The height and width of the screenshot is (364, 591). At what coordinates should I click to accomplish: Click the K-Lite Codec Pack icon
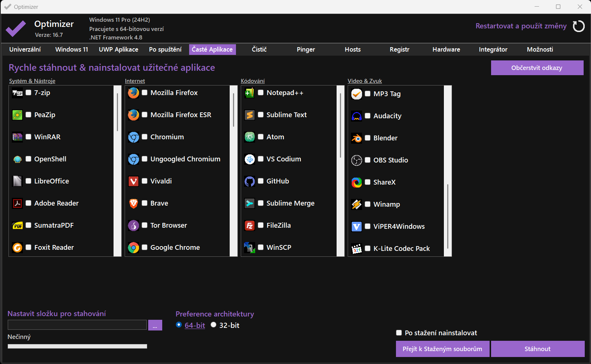click(x=357, y=249)
